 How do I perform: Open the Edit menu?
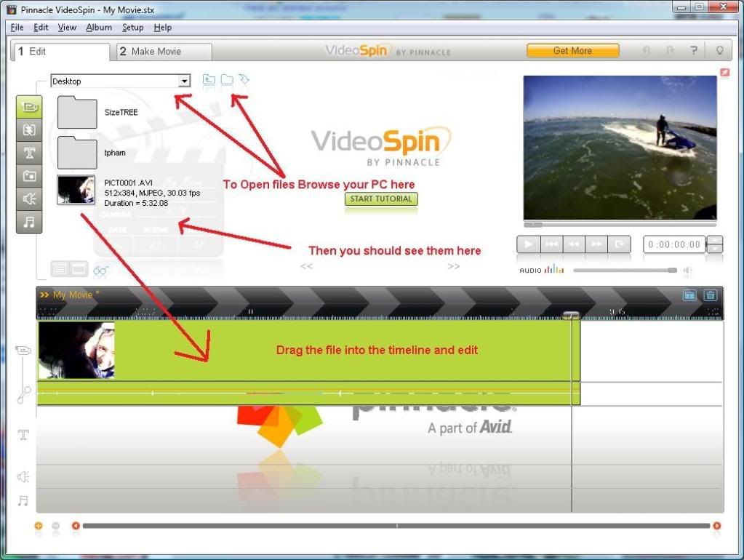pos(41,28)
